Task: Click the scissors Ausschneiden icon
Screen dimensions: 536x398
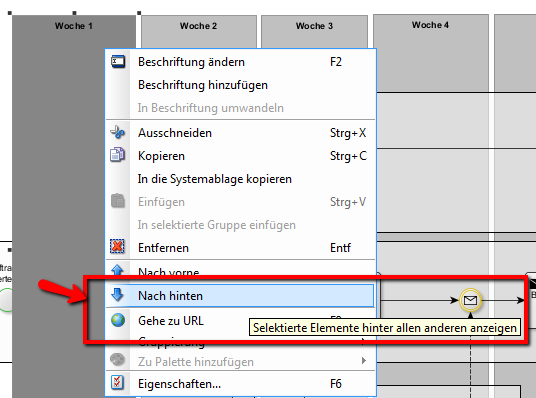Action: [118, 132]
